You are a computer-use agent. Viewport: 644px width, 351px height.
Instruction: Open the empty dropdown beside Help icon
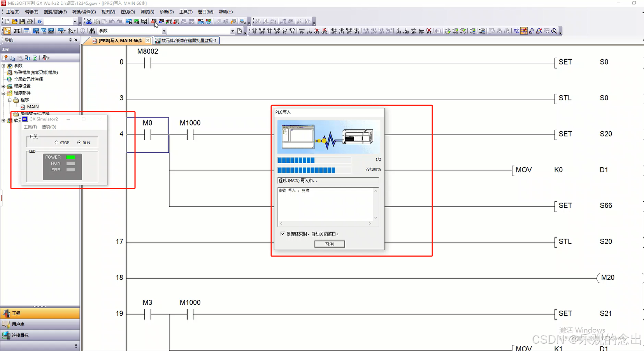[x=75, y=21]
